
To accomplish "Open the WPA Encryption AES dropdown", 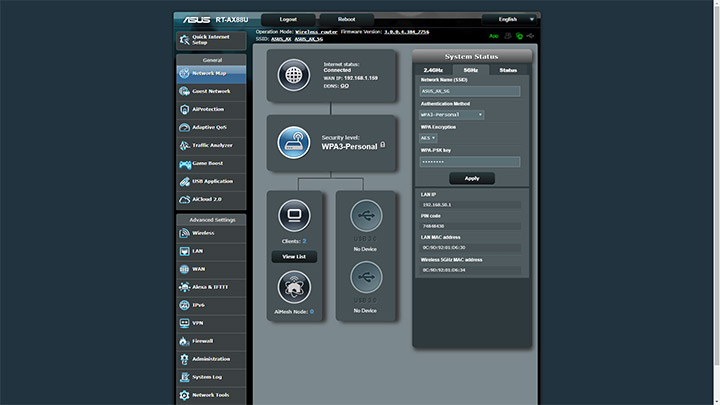I will click(428, 138).
